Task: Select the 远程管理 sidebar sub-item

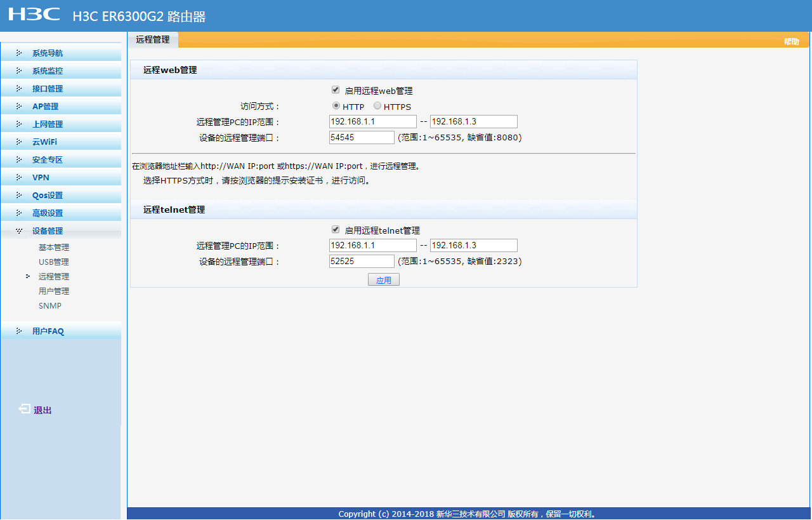Action: pos(54,277)
